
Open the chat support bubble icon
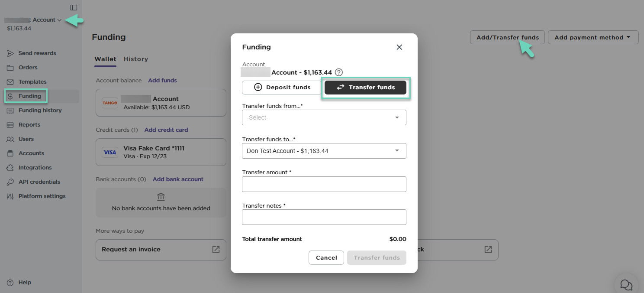(626, 284)
